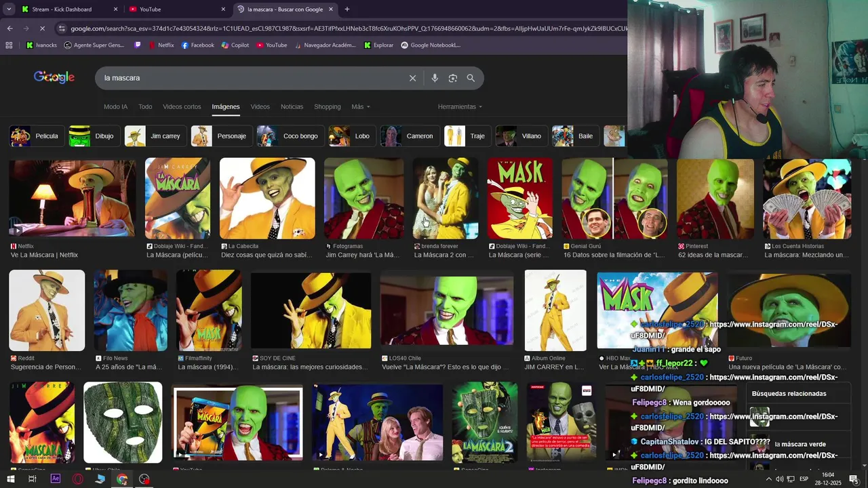The height and width of the screenshot is (488, 868).
Task: Open the Copilot bookmark
Action: coord(235,45)
